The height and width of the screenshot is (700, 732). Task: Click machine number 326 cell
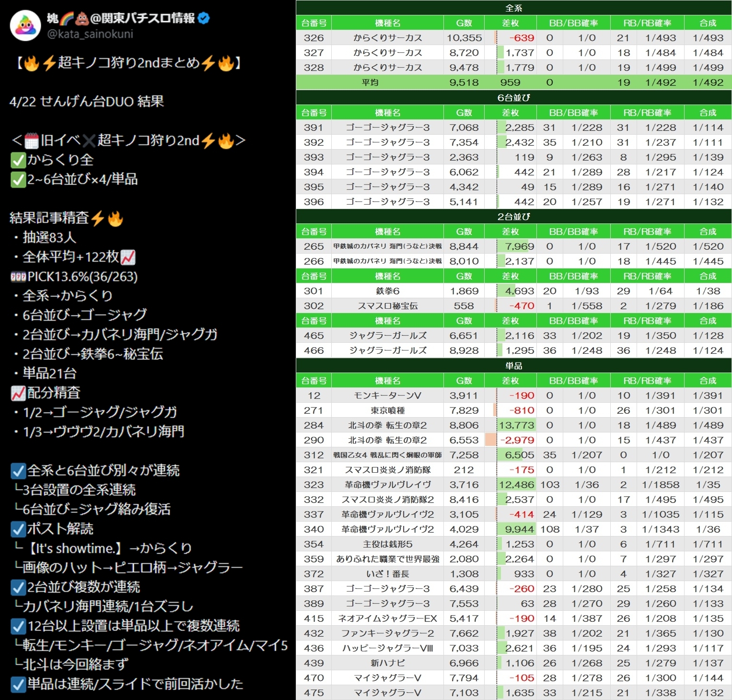[314, 38]
